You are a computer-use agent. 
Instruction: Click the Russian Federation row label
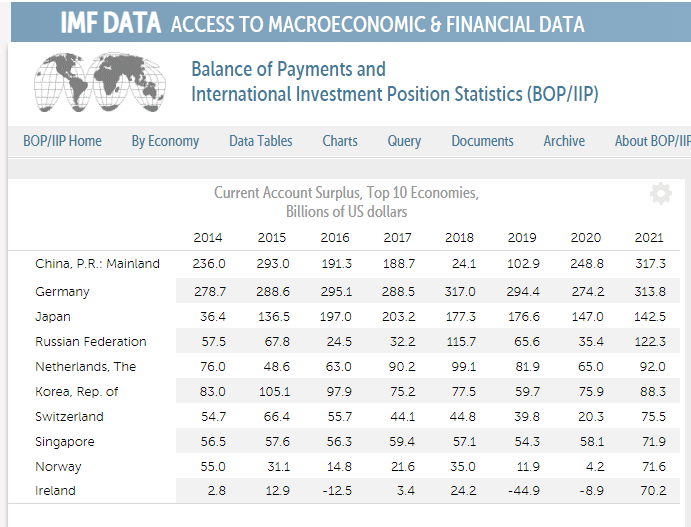[90, 342]
